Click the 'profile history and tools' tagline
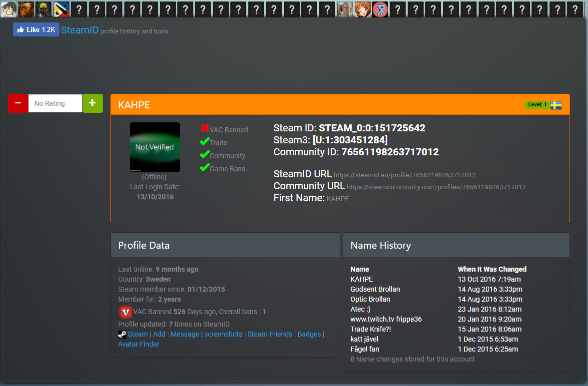The image size is (588, 386). point(134,31)
